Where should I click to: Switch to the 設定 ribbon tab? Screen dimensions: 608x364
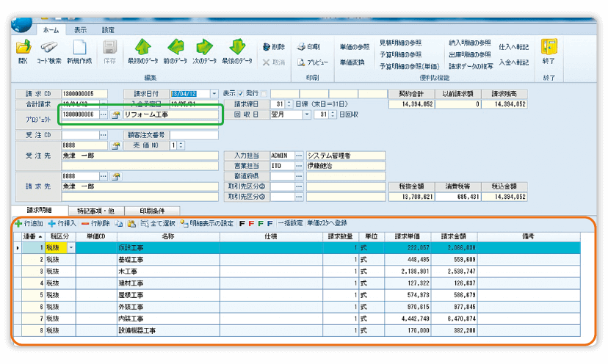pyautogui.click(x=108, y=30)
